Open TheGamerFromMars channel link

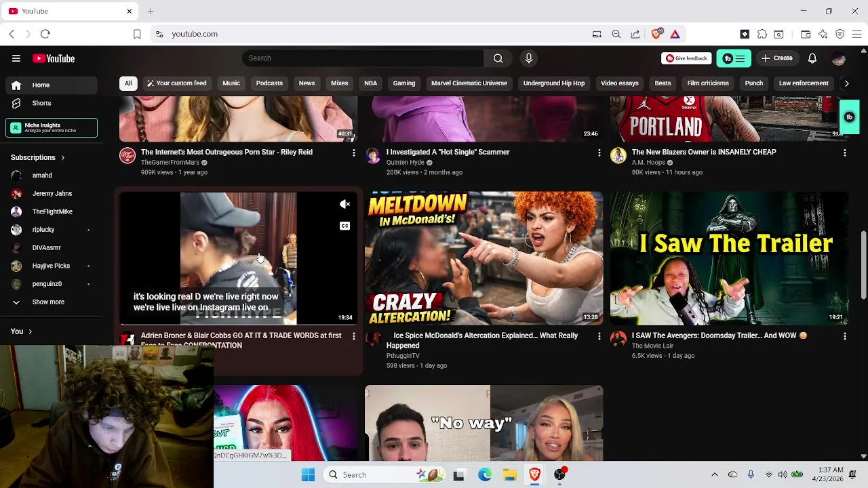click(170, 163)
